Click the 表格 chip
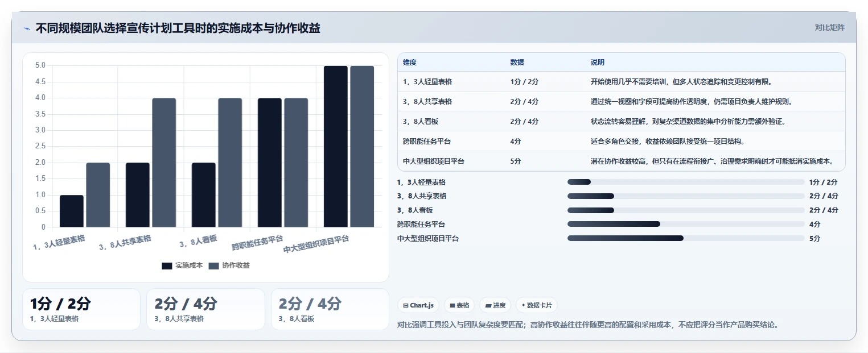Screen dimensions: 868x353 tap(459, 305)
